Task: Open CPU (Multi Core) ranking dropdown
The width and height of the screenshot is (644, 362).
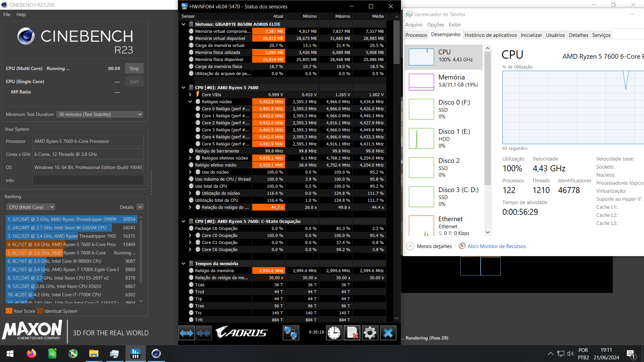Action: click(x=31, y=207)
